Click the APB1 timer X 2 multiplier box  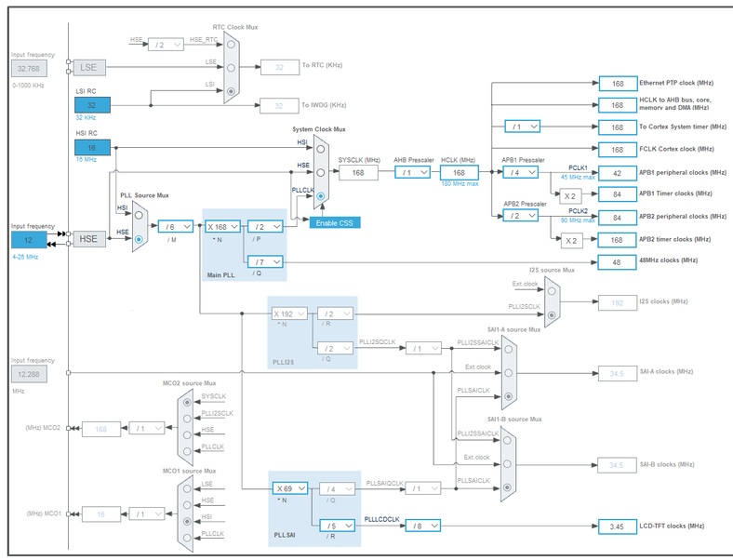tap(570, 196)
